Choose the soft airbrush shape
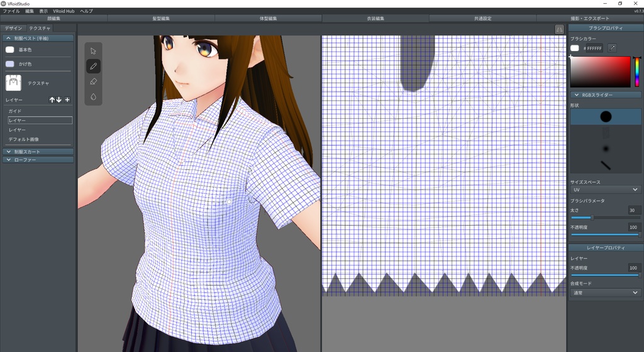 point(606,148)
